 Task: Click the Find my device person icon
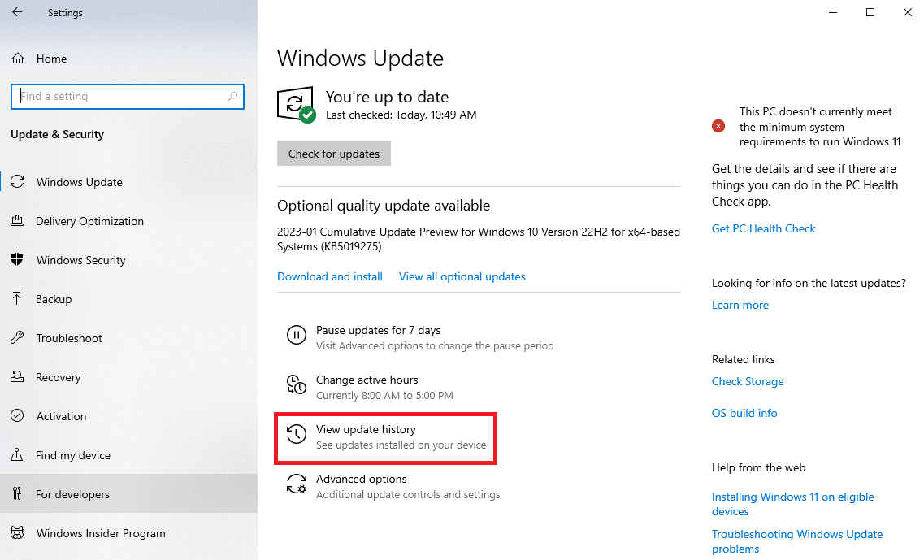[17, 454]
